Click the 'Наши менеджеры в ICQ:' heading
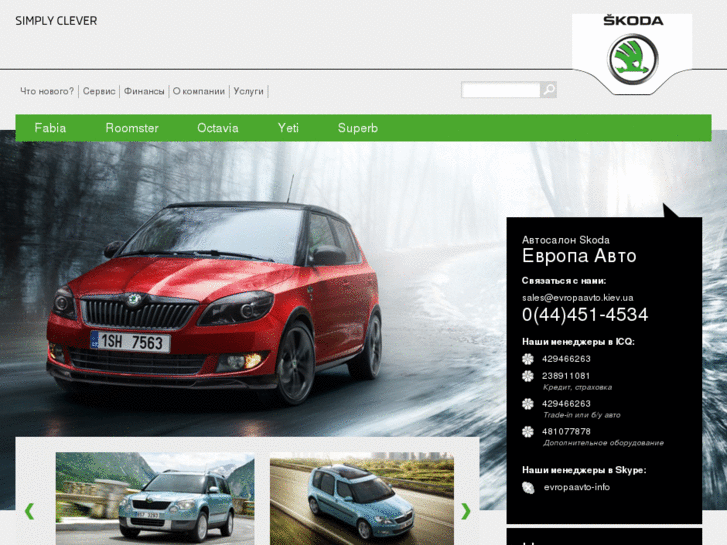The height and width of the screenshot is (545, 727). pyautogui.click(x=578, y=342)
